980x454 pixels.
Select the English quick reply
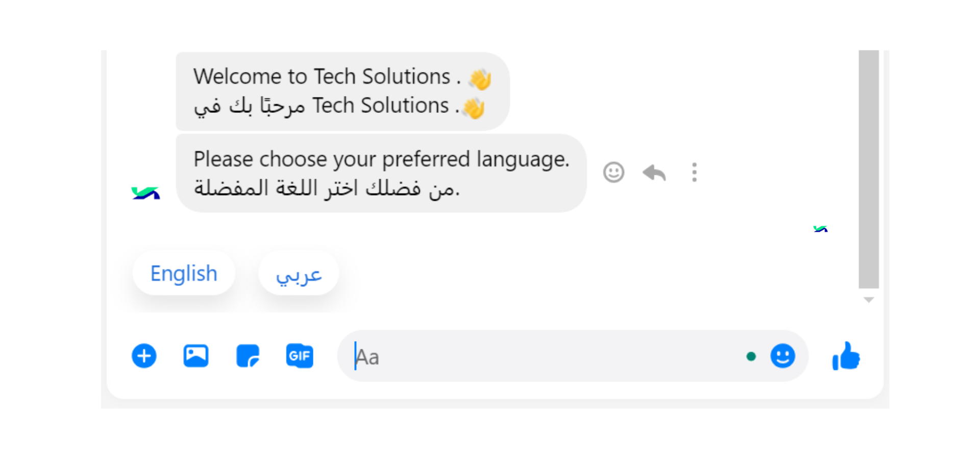(x=184, y=273)
